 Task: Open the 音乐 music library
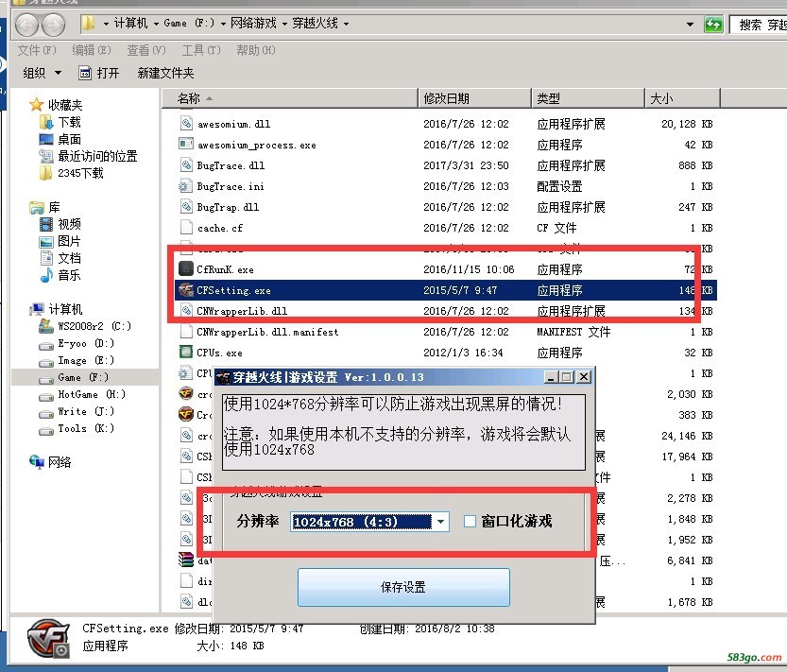tap(69, 275)
